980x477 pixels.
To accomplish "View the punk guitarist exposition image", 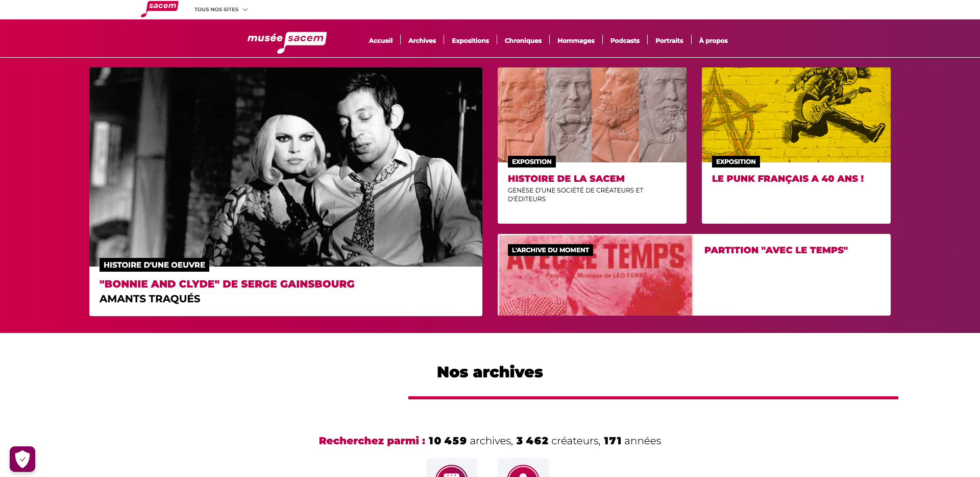I will (796, 115).
